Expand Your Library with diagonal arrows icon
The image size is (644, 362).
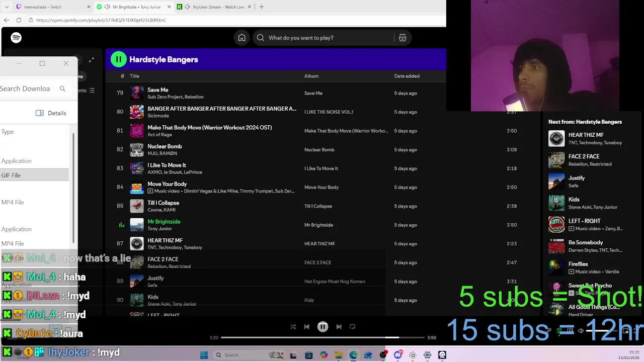click(x=92, y=60)
